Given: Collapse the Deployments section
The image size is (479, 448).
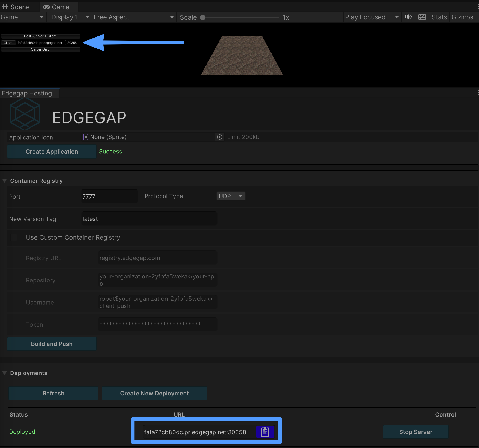Looking at the screenshot, I should 4,373.
